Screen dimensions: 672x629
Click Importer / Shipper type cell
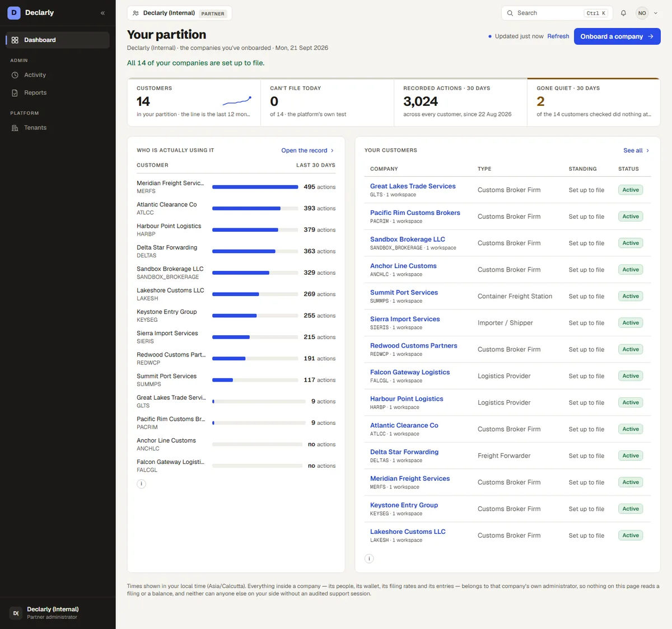505,323
